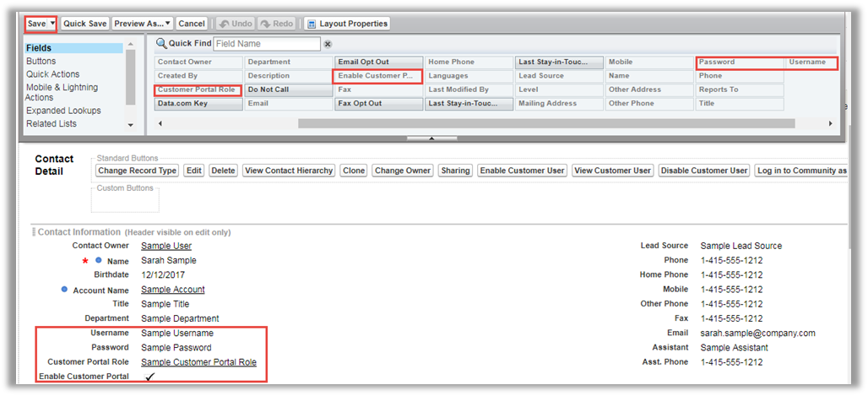The image size is (868, 396).
Task: Click the Quick Find magnifier icon
Action: [x=160, y=44]
